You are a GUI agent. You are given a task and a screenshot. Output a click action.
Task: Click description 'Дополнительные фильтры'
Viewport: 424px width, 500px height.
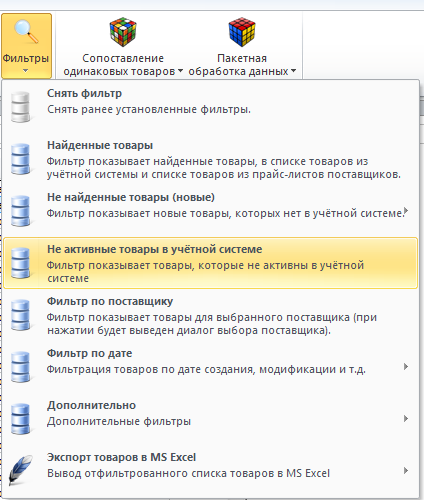coord(119,421)
